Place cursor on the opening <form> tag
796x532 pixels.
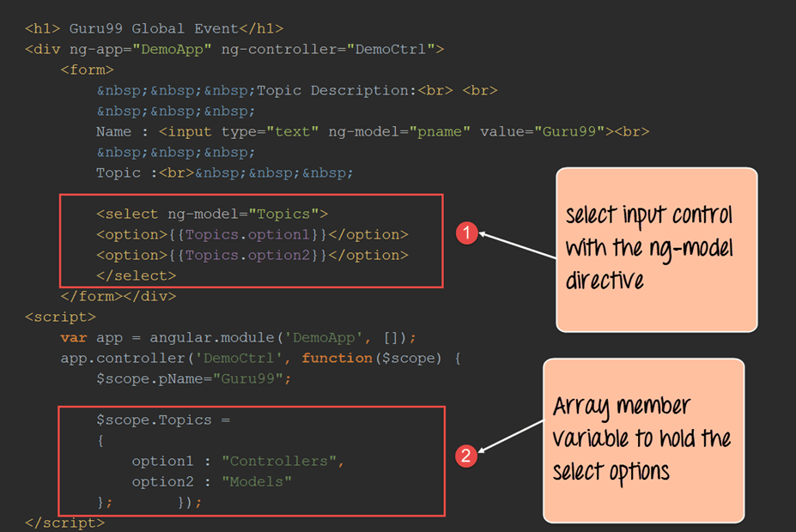tap(87, 70)
